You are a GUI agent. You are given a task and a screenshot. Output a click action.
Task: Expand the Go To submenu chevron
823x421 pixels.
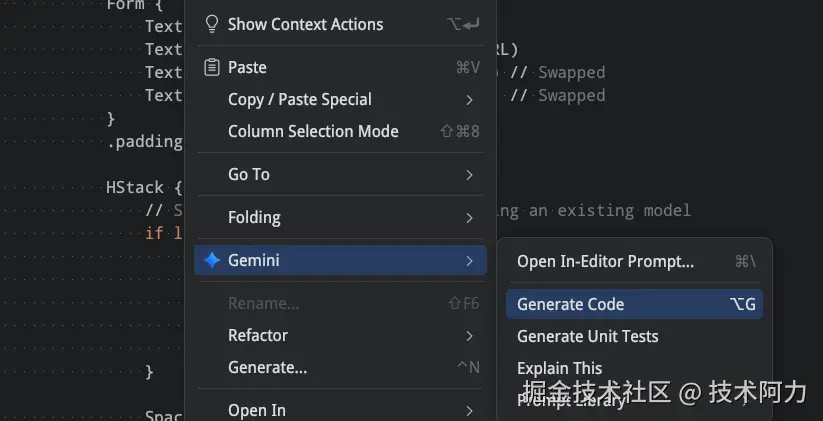(470, 175)
